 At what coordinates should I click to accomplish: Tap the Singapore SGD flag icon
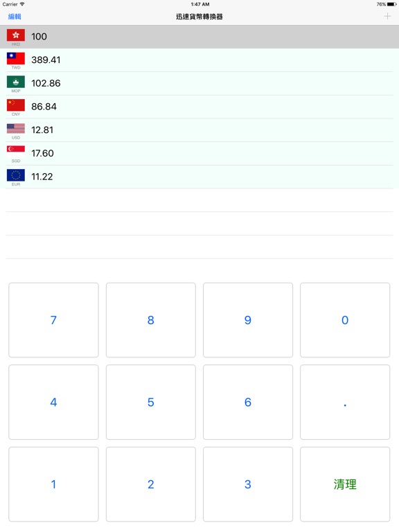[16, 150]
